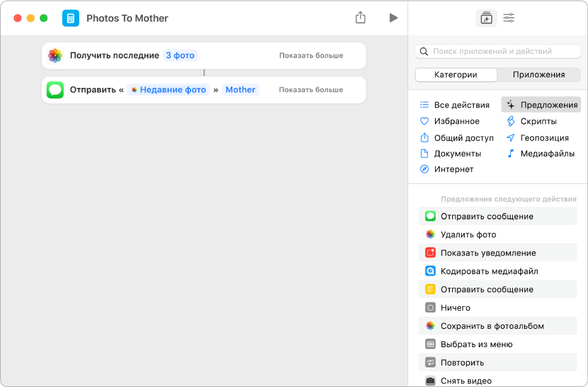Switch to the Категории tab

click(456, 75)
